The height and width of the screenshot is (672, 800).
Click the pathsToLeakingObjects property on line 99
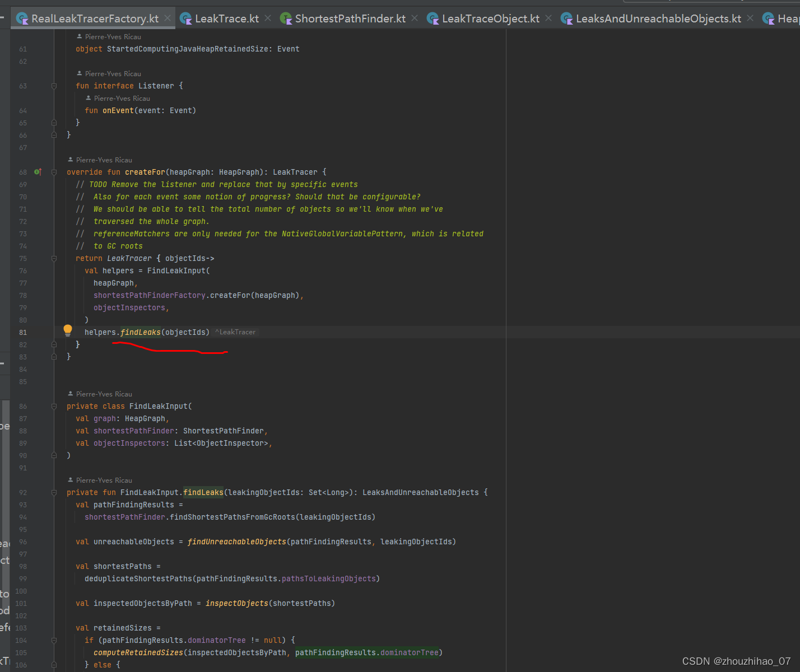tap(329, 578)
